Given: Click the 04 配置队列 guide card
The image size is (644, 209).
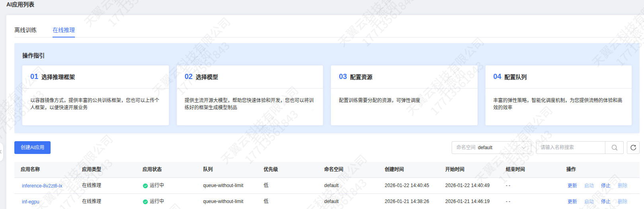Looking at the screenshot, I should [558, 95].
